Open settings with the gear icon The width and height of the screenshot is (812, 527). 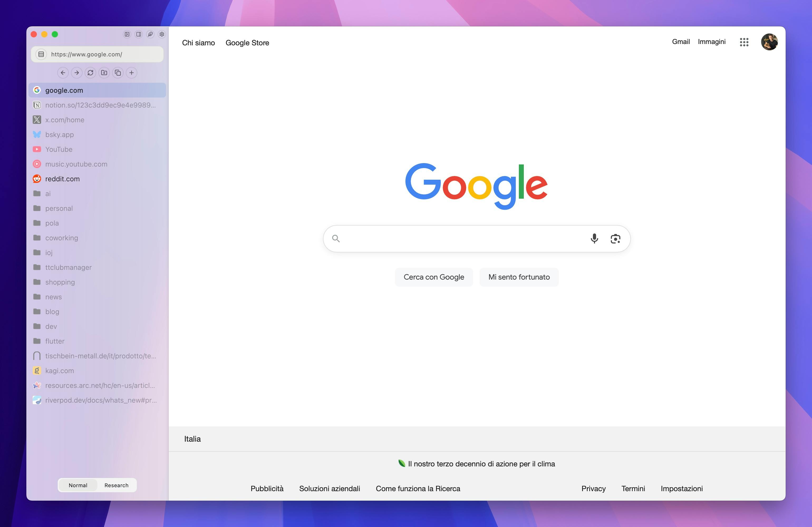click(x=162, y=34)
